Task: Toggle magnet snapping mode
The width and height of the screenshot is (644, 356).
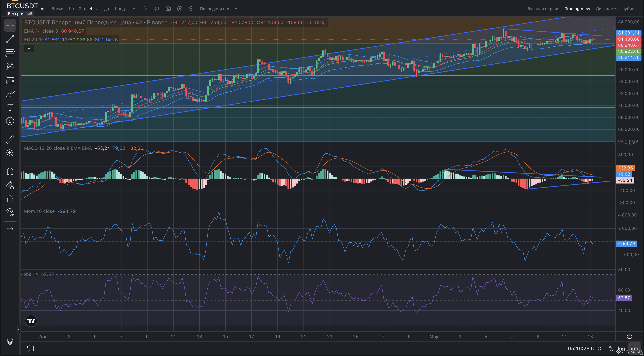Action: tap(10, 171)
